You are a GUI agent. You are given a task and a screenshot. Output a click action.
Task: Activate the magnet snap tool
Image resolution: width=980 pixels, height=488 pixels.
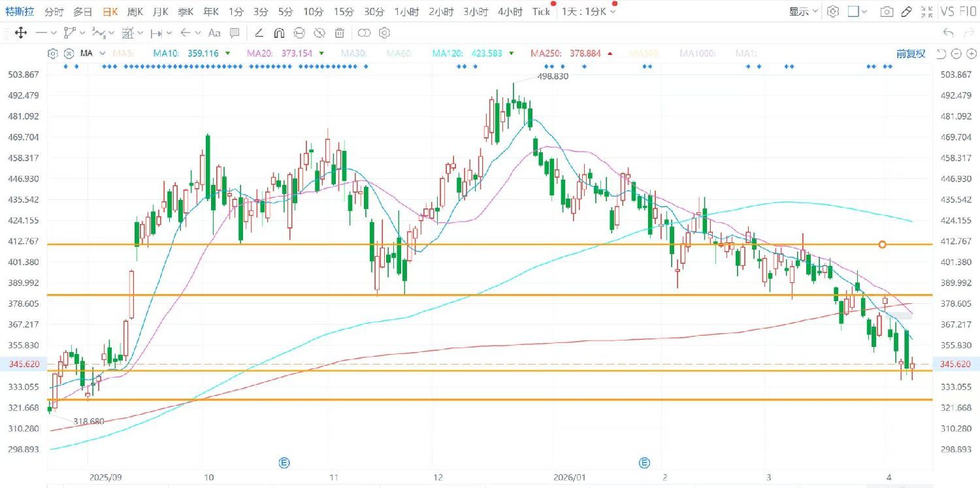tap(279, 33)
